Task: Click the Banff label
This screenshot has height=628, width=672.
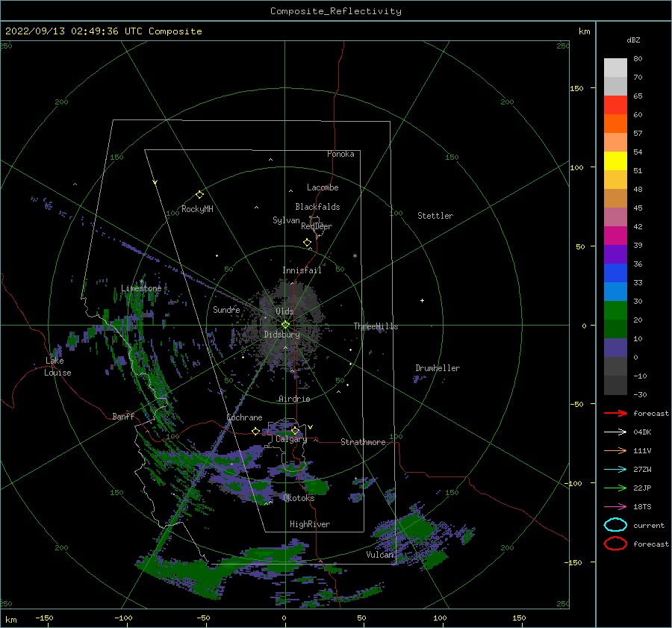Action: (x=123, y=416)
